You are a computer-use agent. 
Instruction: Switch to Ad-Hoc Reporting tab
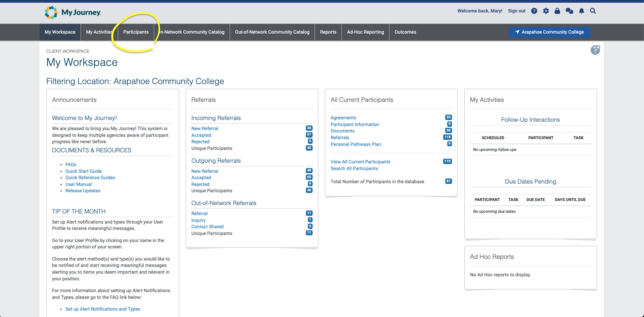click(365, 32)
